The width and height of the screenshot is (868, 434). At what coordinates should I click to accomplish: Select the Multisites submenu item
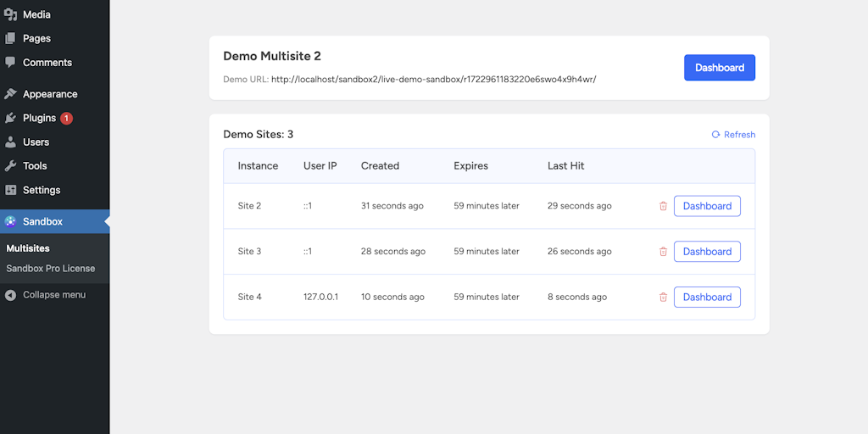[x=28, y=248]
